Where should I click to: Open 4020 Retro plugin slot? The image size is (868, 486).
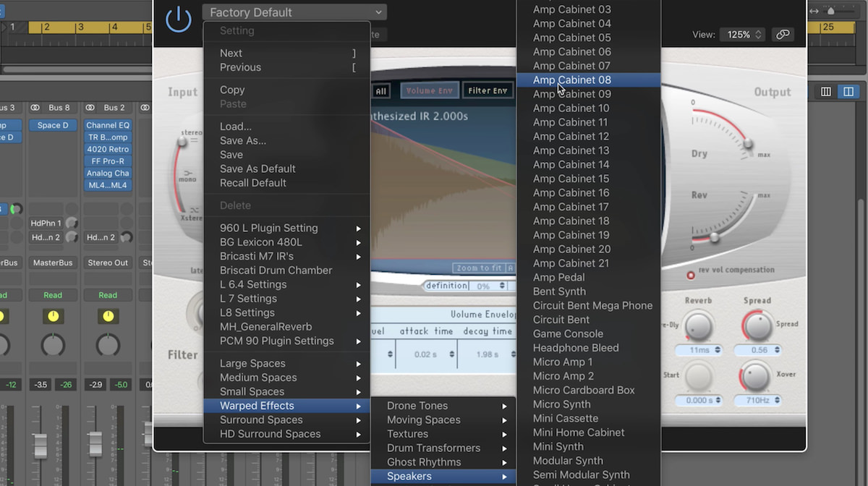[108, 149]
